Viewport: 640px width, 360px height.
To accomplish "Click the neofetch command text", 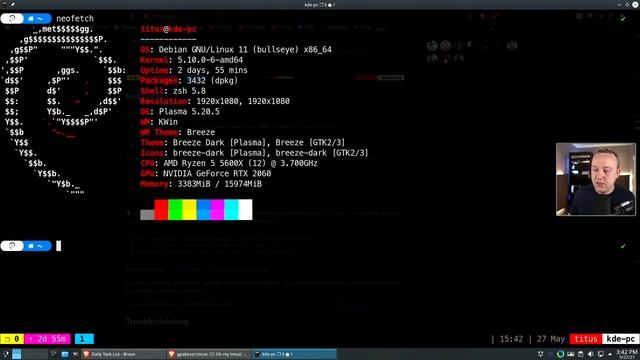I will pos(75,18).
